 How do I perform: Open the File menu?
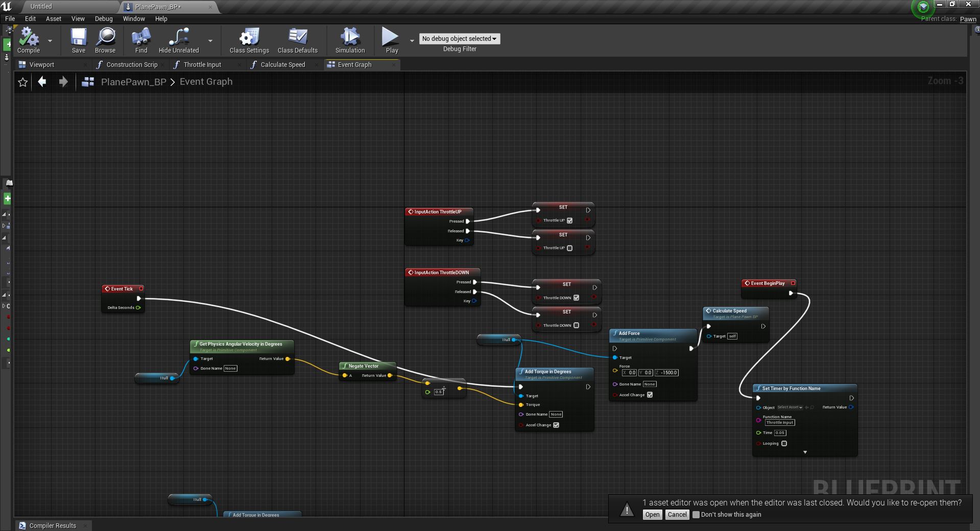[x=10, y=18]
